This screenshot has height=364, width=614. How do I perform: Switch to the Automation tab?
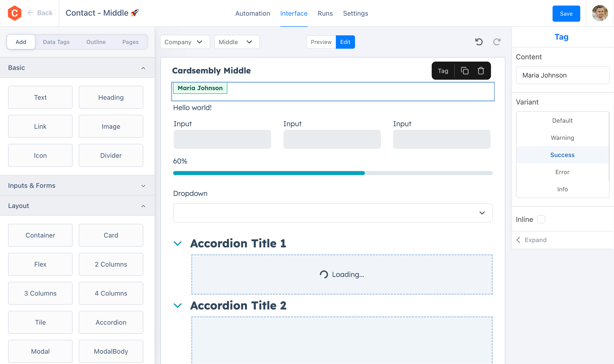(252, 13)
